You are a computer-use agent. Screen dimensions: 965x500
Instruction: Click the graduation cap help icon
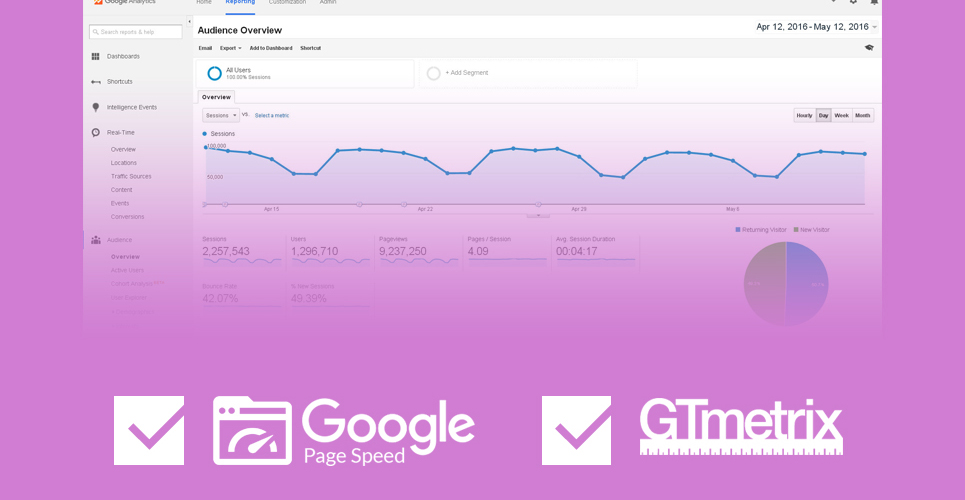coord(869,47)
